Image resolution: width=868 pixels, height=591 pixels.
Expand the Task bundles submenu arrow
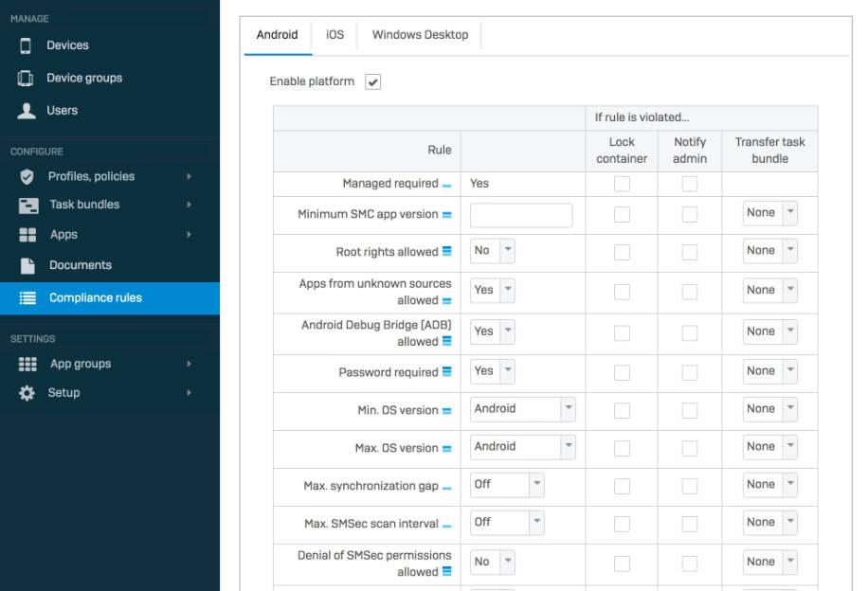pyautogui.click(x=189, y=205)
